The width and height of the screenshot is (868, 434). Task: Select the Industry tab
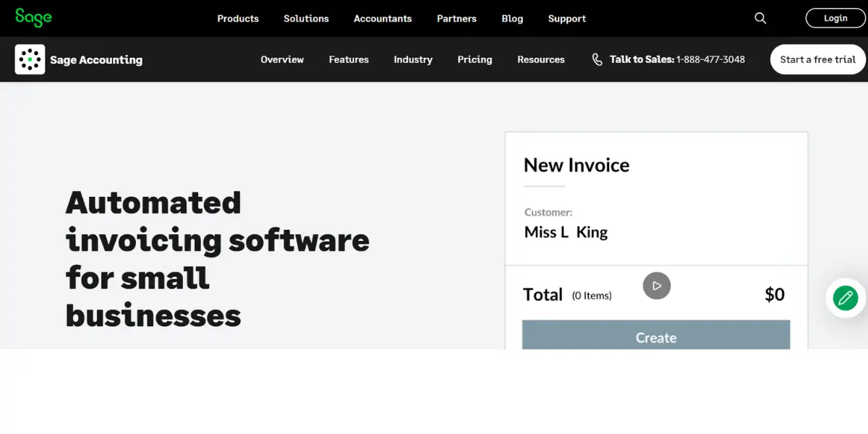coord(413,59)
